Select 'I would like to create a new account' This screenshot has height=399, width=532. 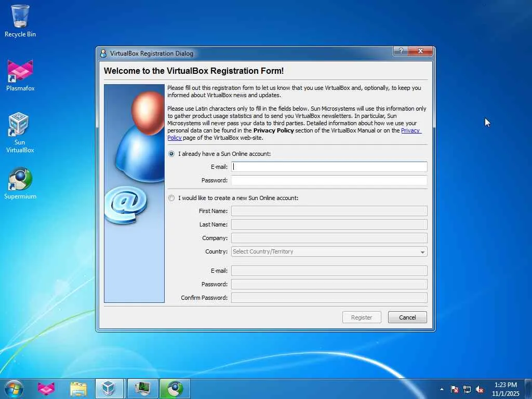pyautogui.click(x=171, y=198)
